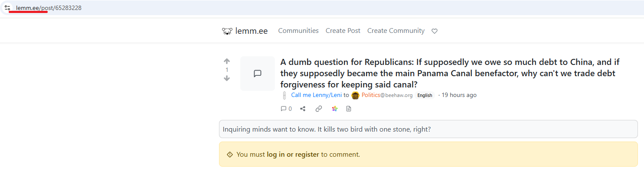Copy the post permalink chain icon
Screen dimensions: 644x171
[319, 109]
